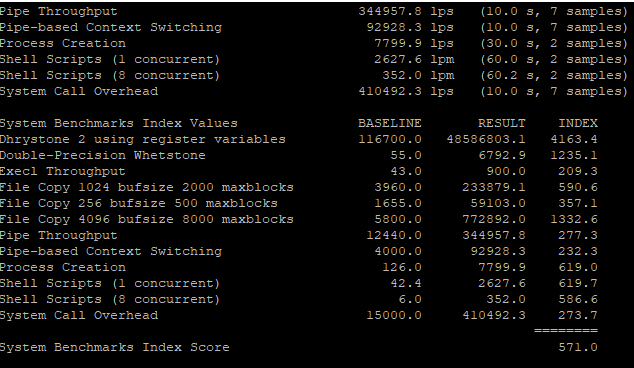
Task: Click System Call Overhead baseline 15000.0
Action: pos(394,315)
